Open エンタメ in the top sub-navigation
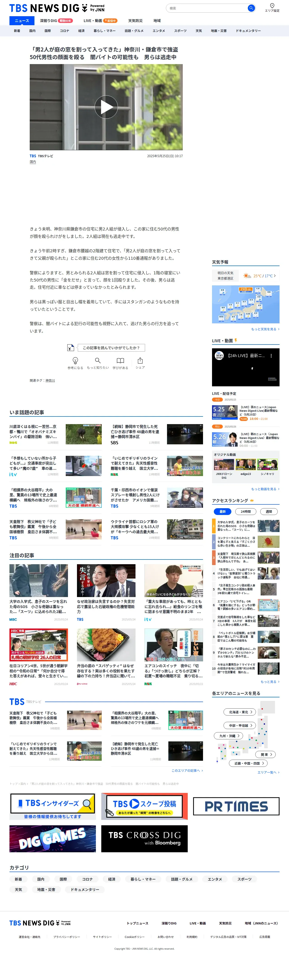Viewport: 289px width, 980px height. click(159, 31)
